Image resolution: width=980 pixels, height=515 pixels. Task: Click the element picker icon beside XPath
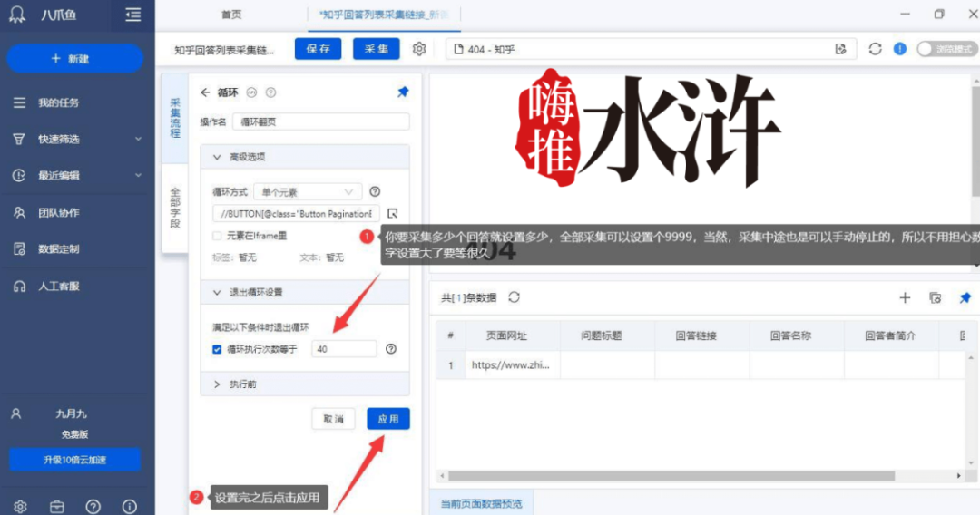coord(393,213)
